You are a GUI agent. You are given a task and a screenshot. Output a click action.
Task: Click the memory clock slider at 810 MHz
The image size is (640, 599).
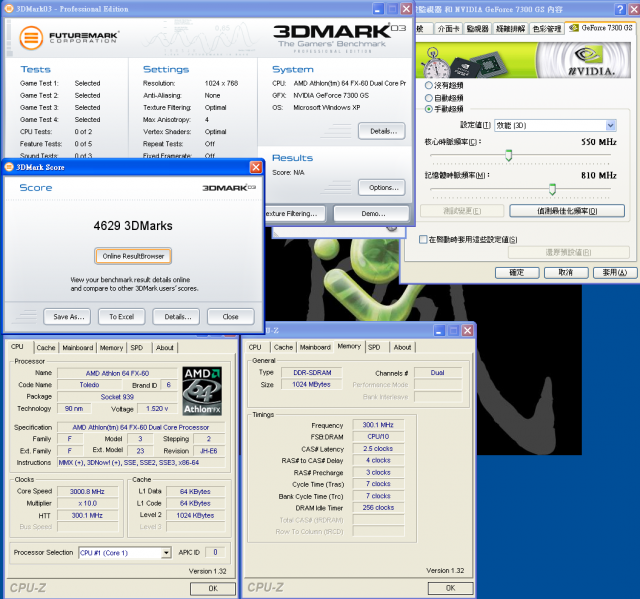(552, 189)
